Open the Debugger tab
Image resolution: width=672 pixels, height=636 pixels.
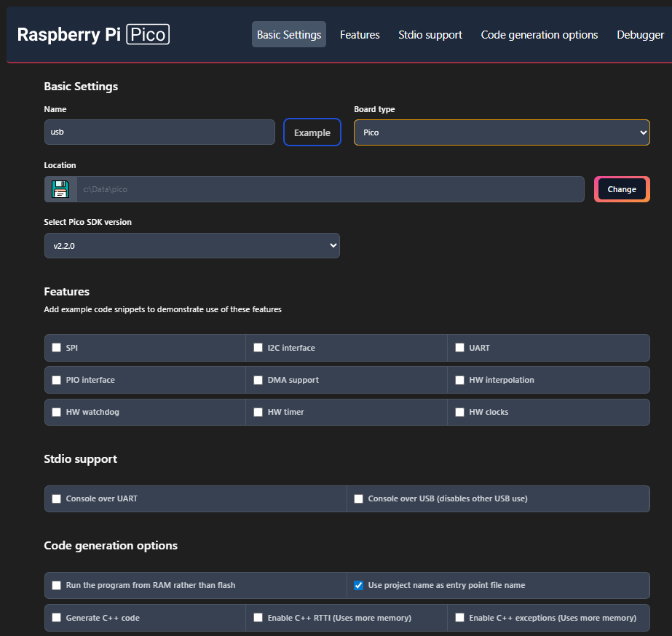(x=640, y=35)
